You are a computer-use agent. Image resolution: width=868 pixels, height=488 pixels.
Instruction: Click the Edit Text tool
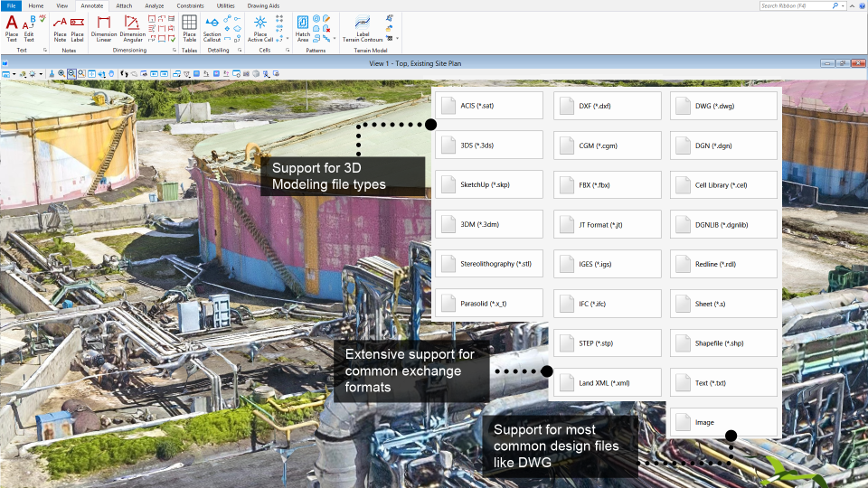[29, 27]
